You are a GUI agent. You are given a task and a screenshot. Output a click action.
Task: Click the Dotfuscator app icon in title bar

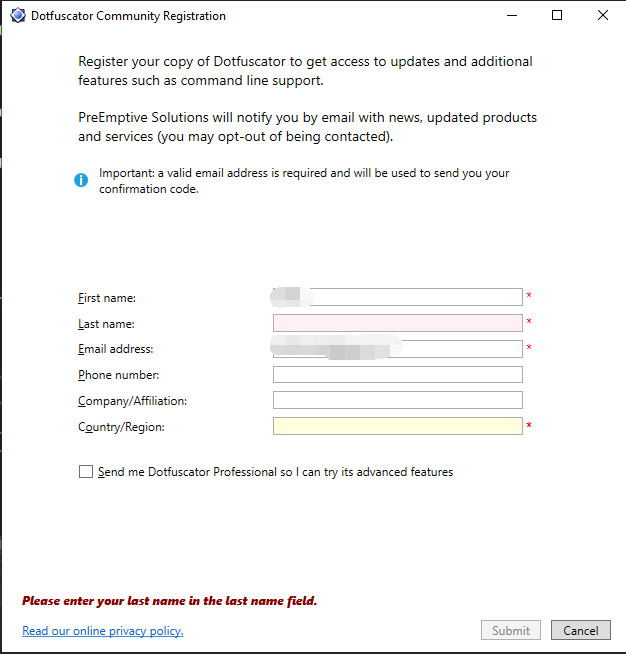pos(18,16)
